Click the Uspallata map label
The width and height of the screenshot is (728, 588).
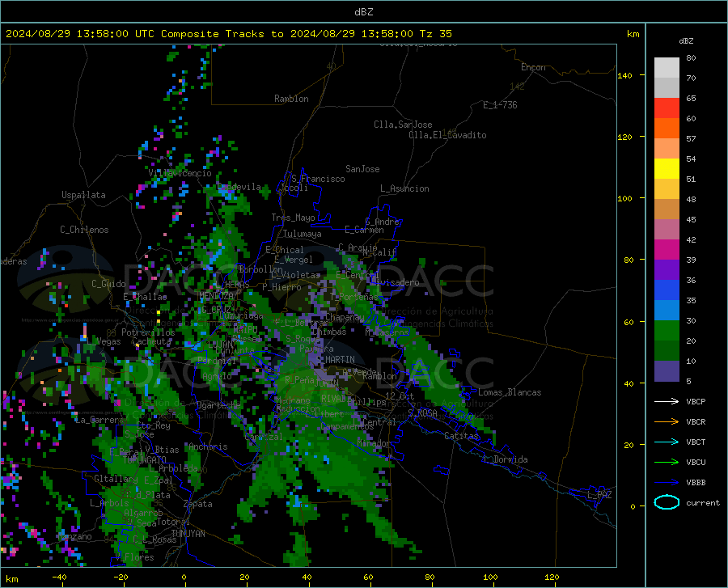click(83, 195)
